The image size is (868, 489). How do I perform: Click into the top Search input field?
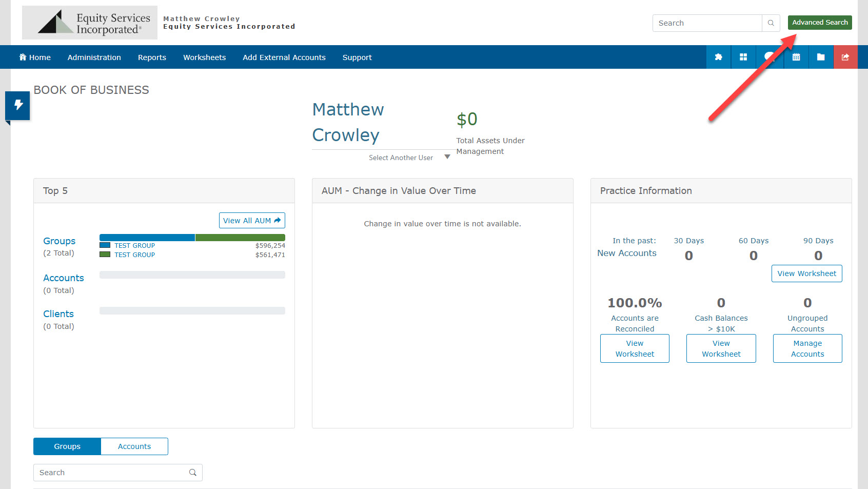click(x=707, y=23)
